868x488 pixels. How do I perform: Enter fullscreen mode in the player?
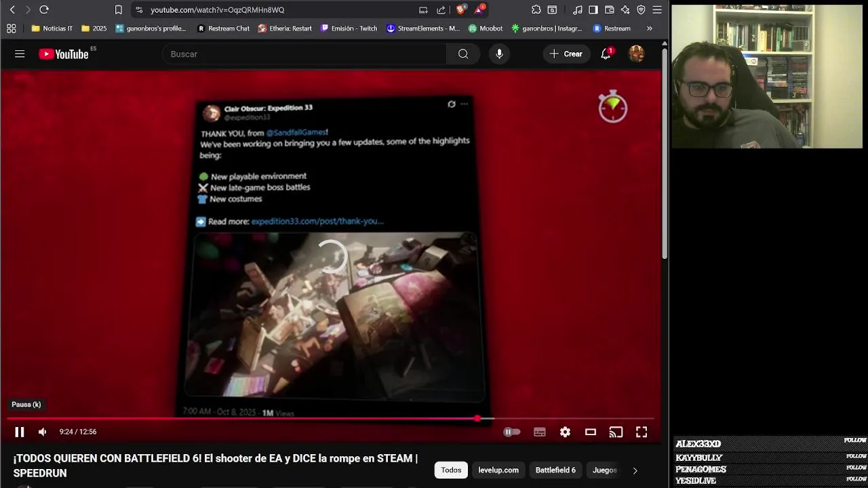tap(642, 432)
